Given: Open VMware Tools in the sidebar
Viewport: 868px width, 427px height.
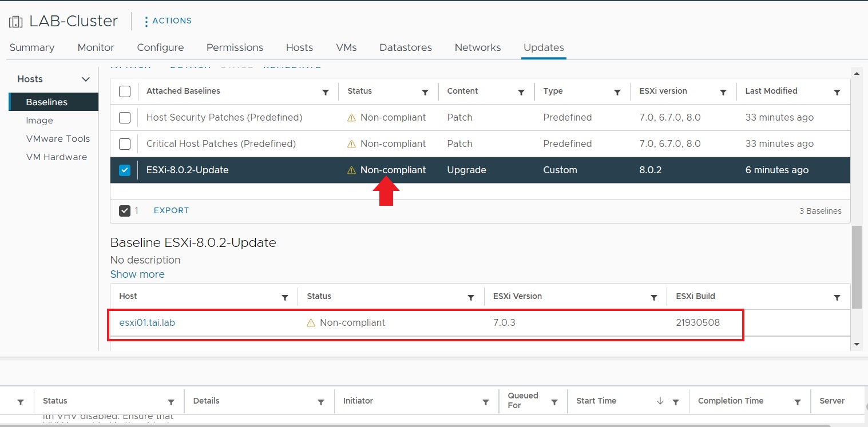Looking at the screenshot, I should tap(58, 138).
